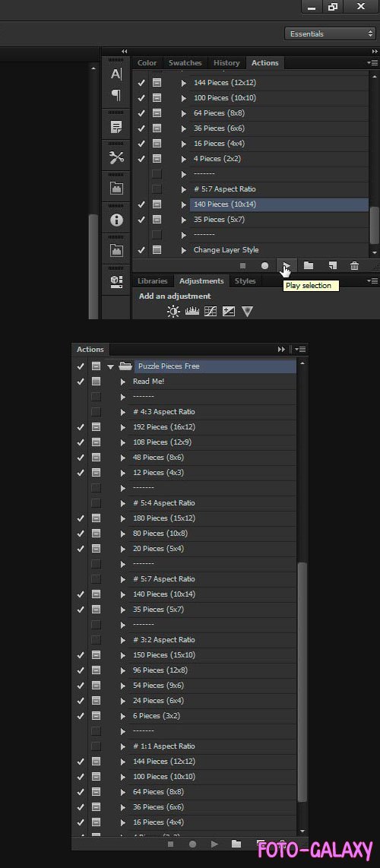Click the trash icon in docked Actions panel
This screenshot has width=380, height=868.
(x=355, y=266)
